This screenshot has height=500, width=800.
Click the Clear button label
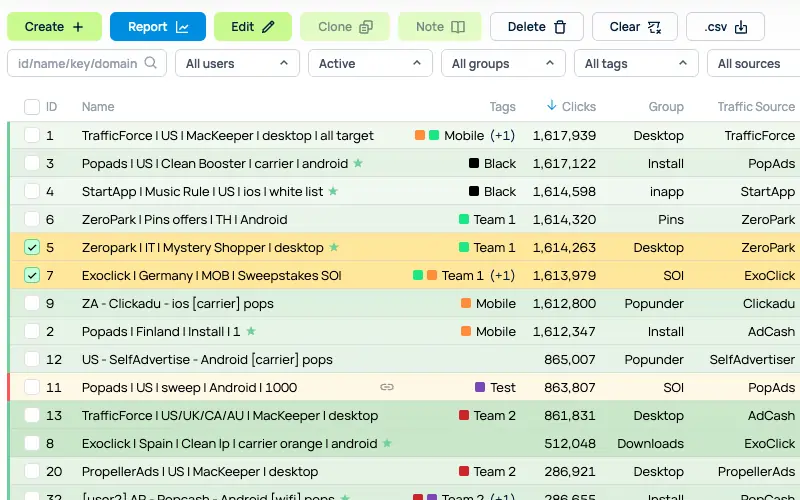pyautogui.click(x=624, y=27)
